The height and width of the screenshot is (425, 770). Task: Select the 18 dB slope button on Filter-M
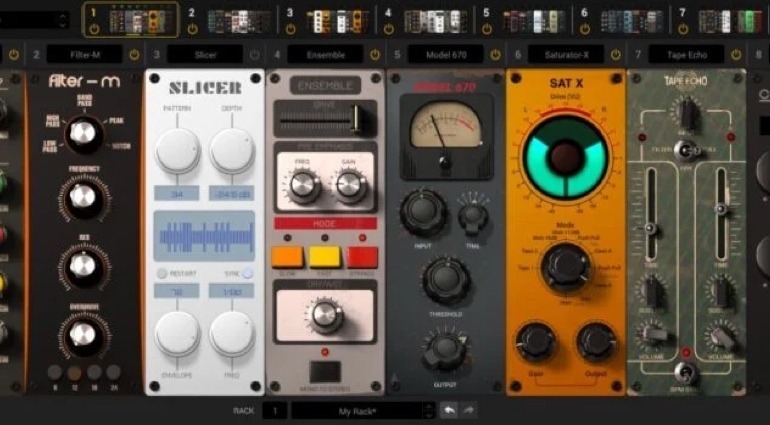94,372
